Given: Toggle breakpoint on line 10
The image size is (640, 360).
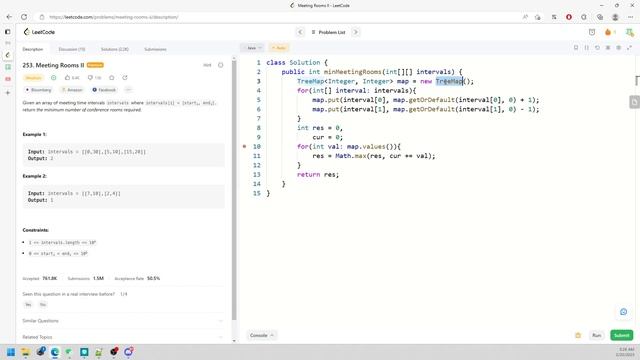Looking at the screenshot, I should click(244, 146).
